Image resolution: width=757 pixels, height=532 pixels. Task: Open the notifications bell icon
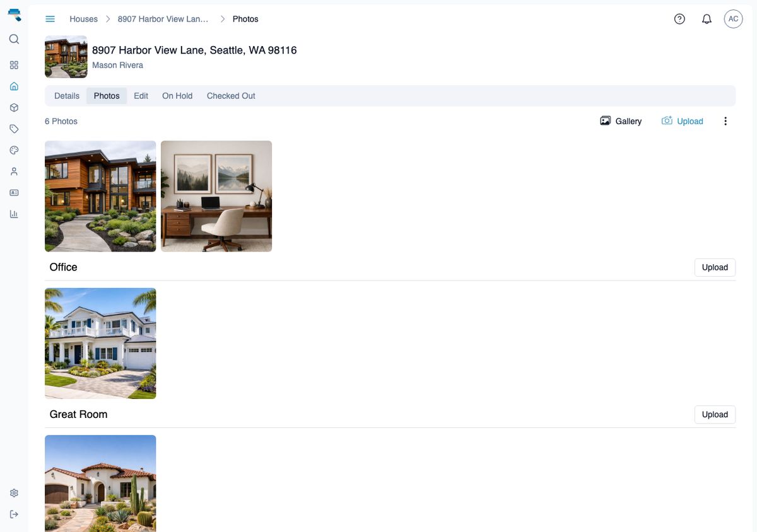[x=707, y=19]
